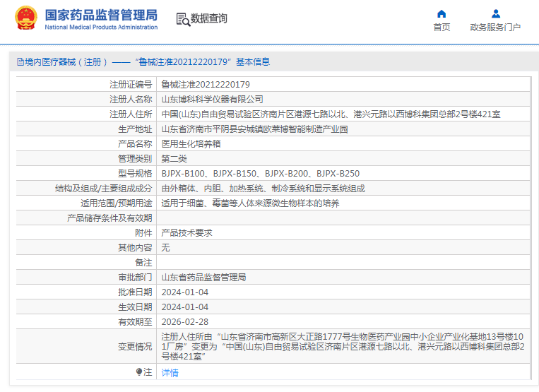Click the 首页 menu label
539x392 pixels.
(442, 27)
